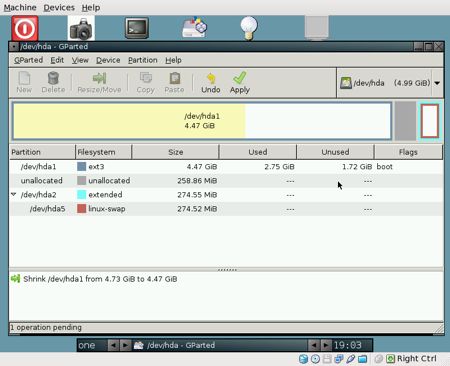This screenshot has width=450, height=366.
Task: Click the New partition toolbar icon
Action: [24, 82]
